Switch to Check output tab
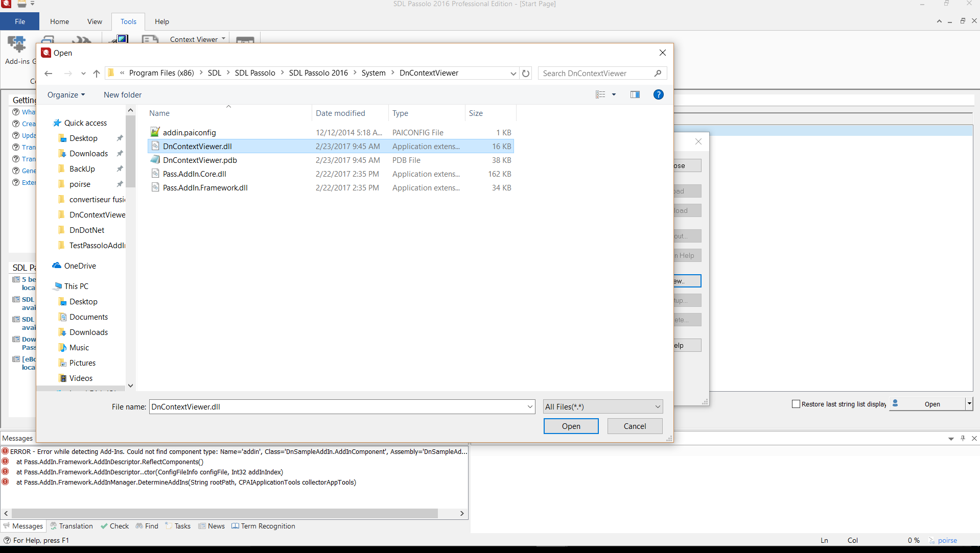Image resolution: width=980 pixels, height=553 pixels. [114, 526]
